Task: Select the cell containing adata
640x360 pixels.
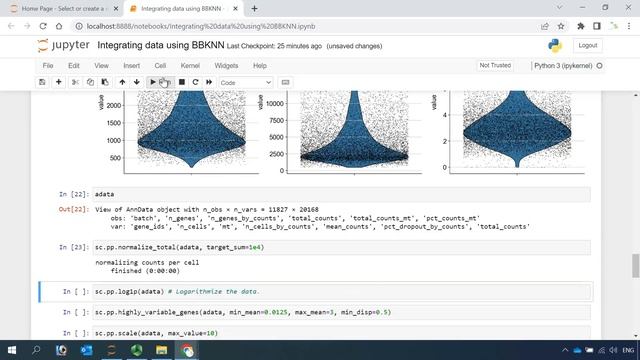Action: (x=341, y=194)
